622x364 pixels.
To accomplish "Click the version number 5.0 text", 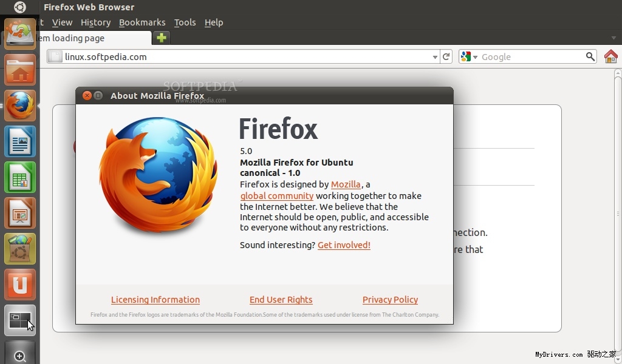I will (x=246, y=151).
